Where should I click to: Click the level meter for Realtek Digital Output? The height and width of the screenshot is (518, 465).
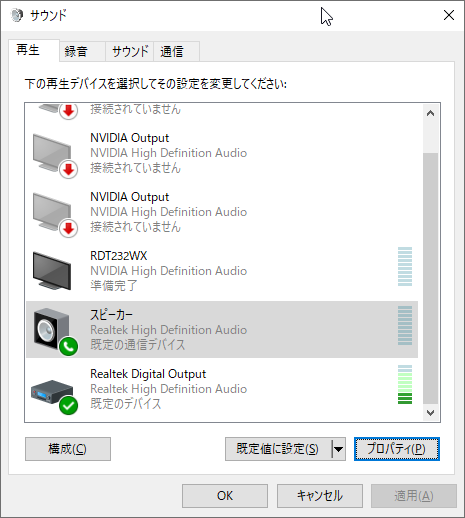405,385
